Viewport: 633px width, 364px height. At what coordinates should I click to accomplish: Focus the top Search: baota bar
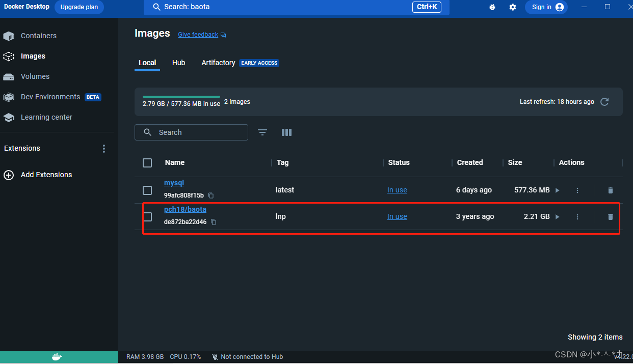pyautogui.click(x=297, y=7)
